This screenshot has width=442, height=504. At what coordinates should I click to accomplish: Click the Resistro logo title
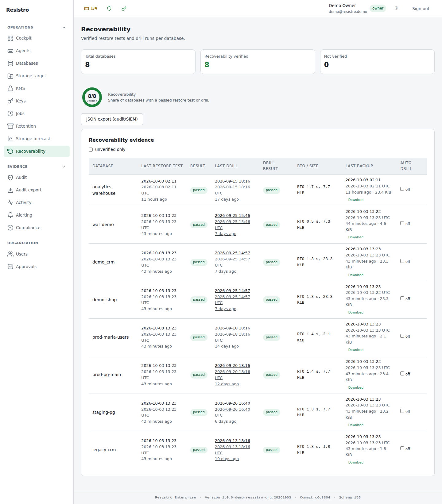coord(17,10)
